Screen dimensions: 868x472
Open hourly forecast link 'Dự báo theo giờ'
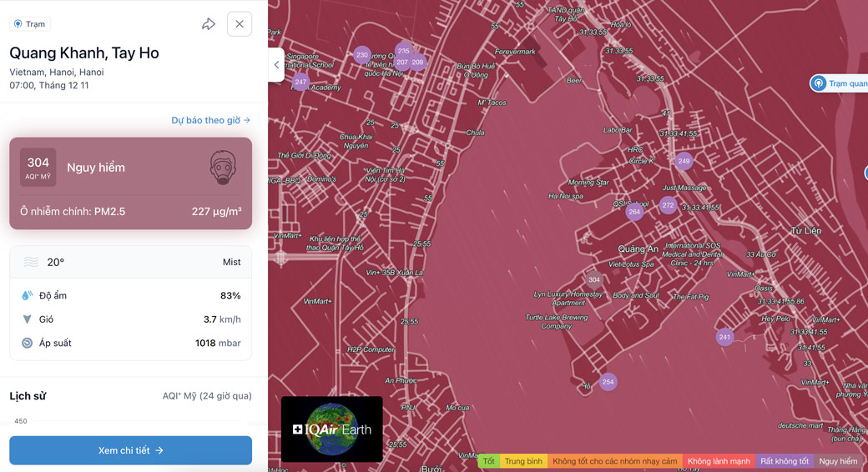click(210, 120)
